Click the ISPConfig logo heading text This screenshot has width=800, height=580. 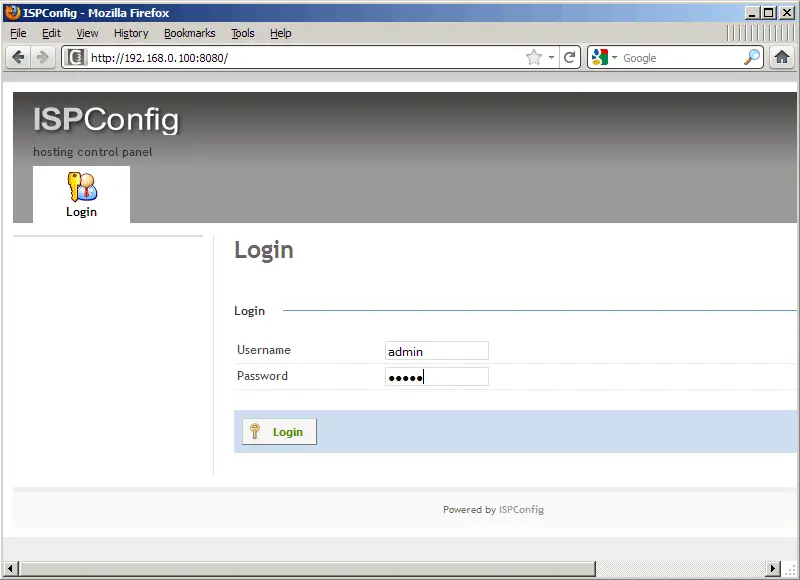[x=106, y=120]
